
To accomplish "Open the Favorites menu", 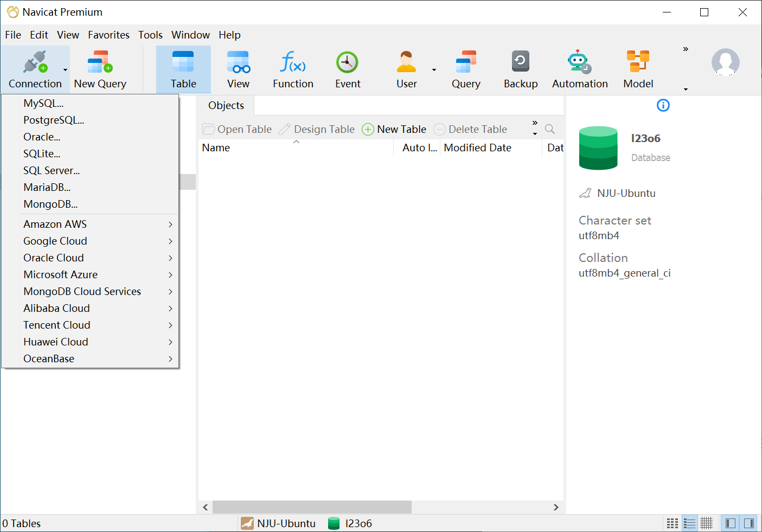I will (x=108, y=35).
